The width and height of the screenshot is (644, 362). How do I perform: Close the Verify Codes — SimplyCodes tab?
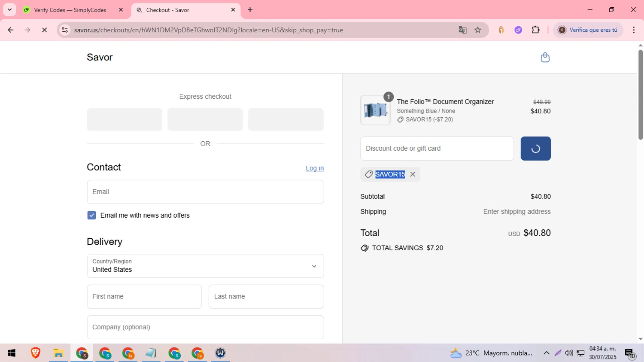pos(121,10)
